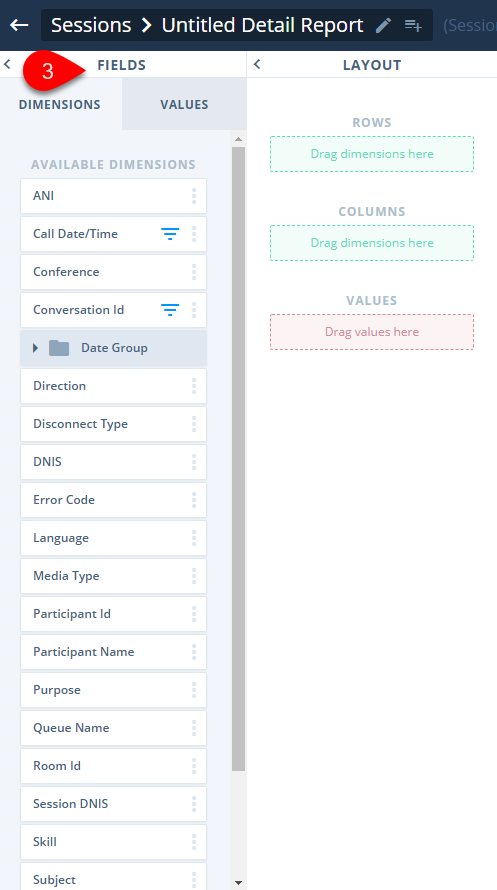The image size is (497, 890).
Task: Open filter for Conversation Id
Action: [170, 310]
